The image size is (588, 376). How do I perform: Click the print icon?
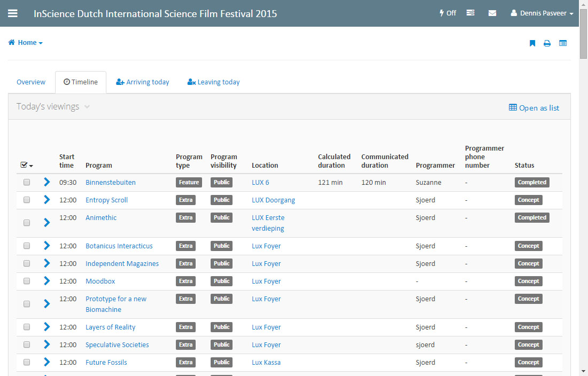pos(547,43)
